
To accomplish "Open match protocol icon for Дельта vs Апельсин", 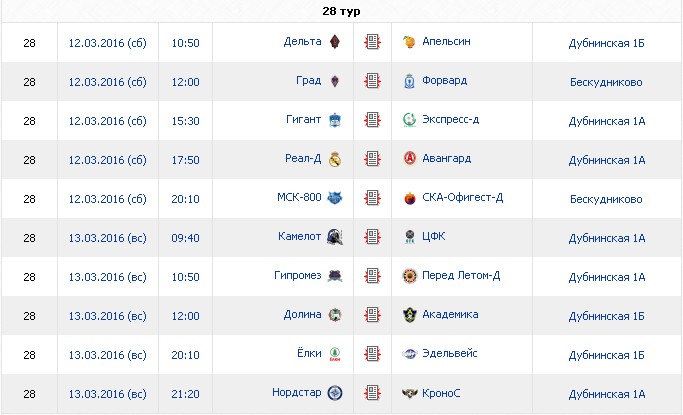I will click(x=372, y=42).
